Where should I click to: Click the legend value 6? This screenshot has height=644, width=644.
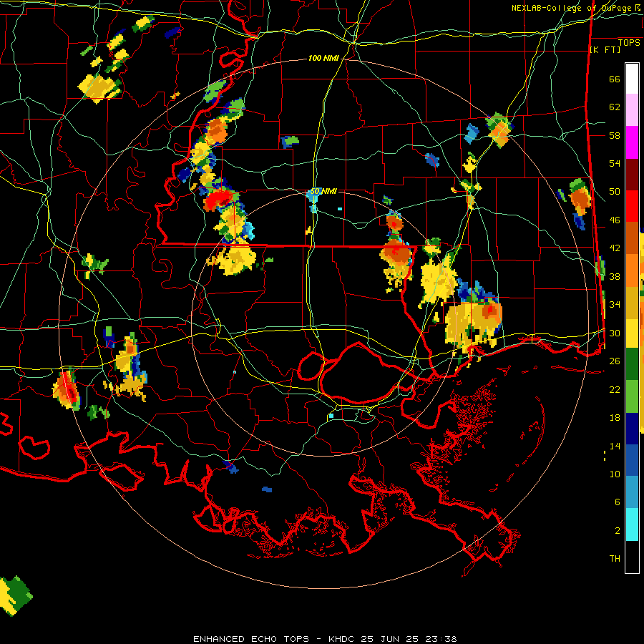[x=618, y=502]
